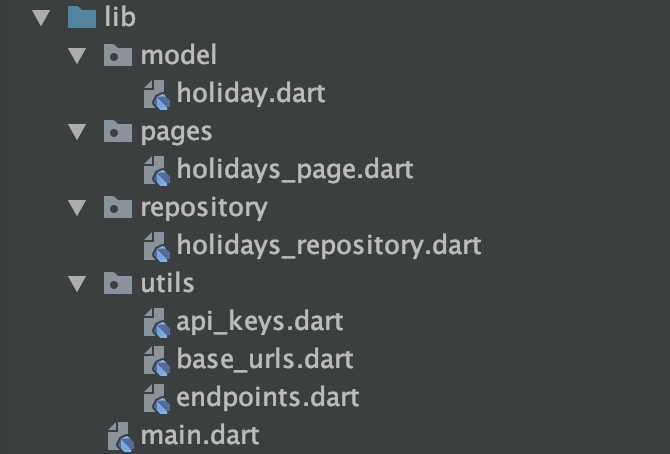Select the endpoints.dart file name
This screenshot has height=454, width=670.
[x=267, y=398]
